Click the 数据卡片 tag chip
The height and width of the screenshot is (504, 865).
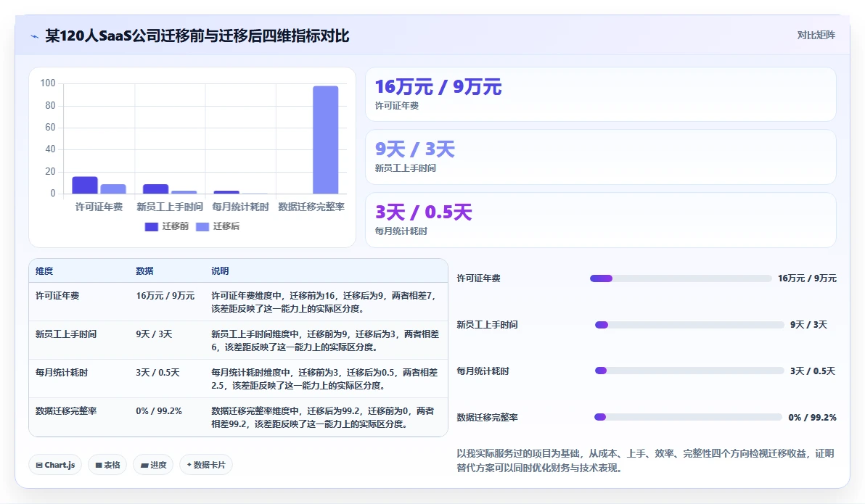206,465
